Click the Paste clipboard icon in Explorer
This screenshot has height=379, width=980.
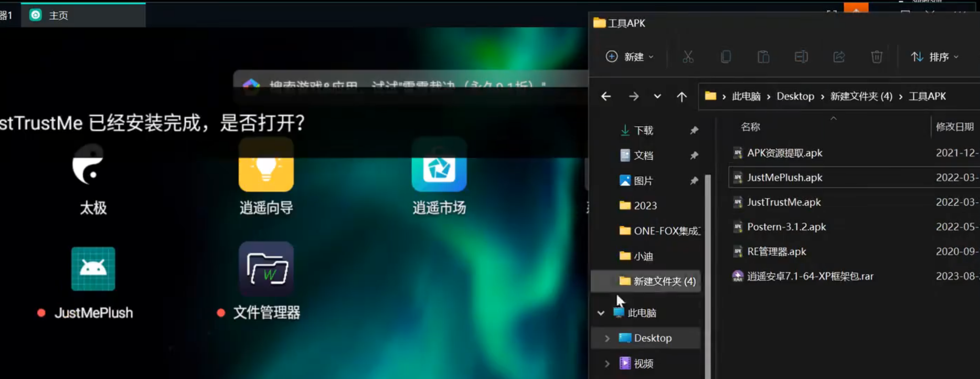coord(763,57)
